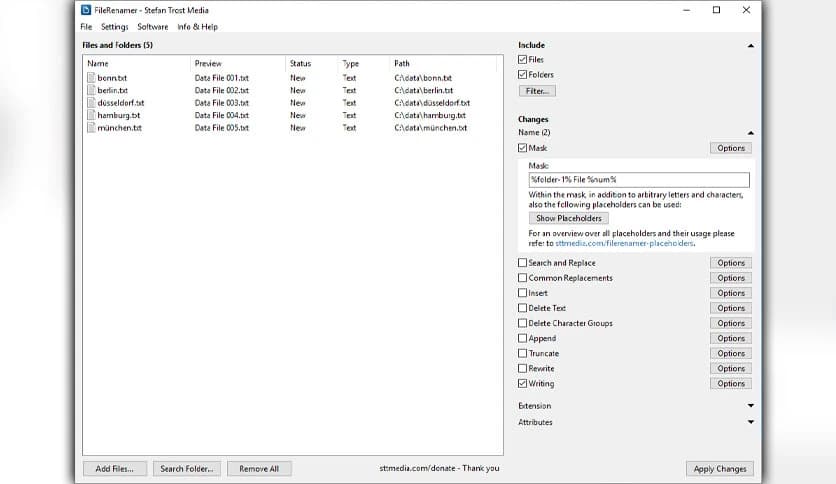Click into the Mask text field
The height and width of the screenshot is (484, 836).
pos(639,180)
